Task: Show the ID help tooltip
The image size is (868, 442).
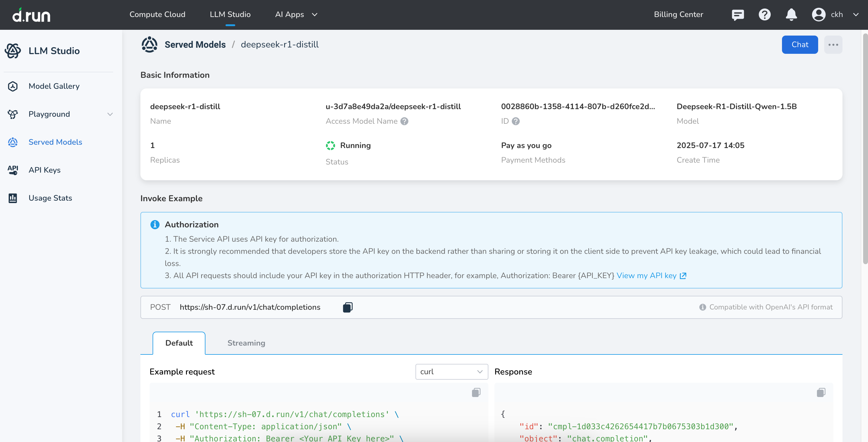Action: tap(515, 121)
